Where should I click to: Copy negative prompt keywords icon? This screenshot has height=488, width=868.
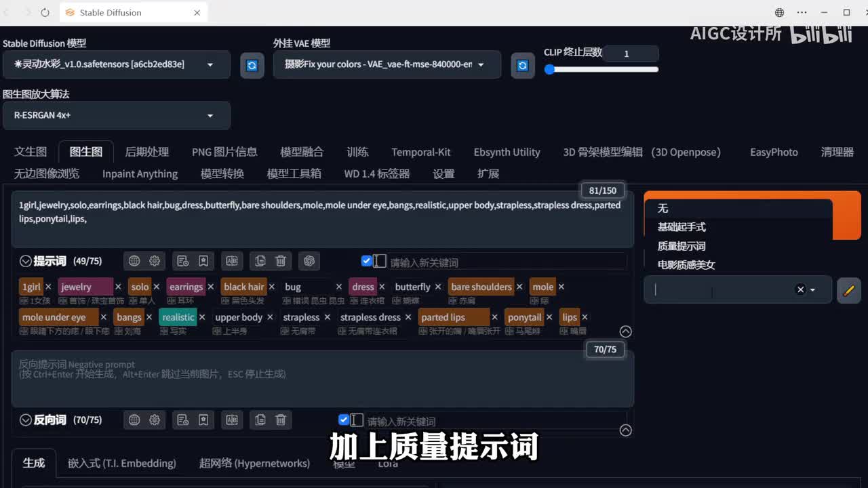click(x=260, y=420)
